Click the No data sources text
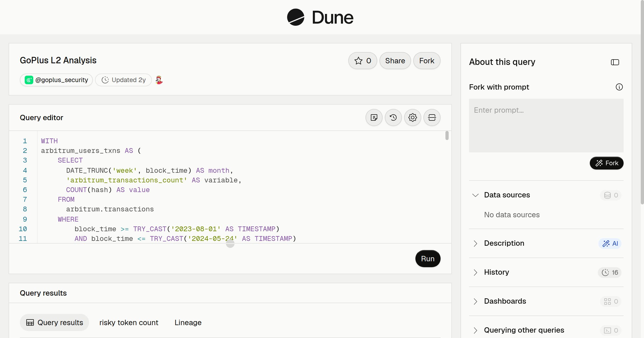Screen dimensions: 644x338 (512, 215)
